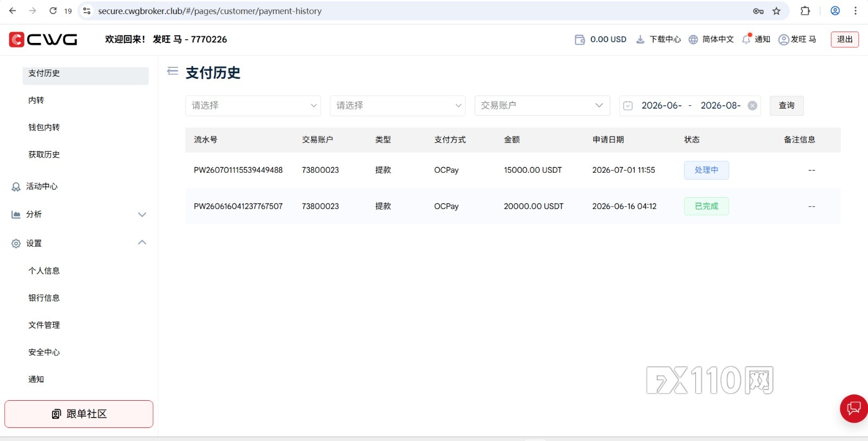
Task: Click amount 20000.00 USDT
Action: click(x=534, y=206)
